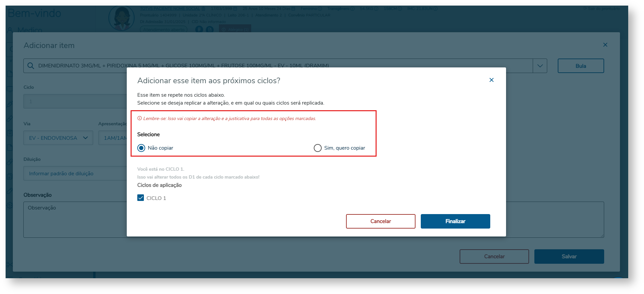The width and height of the screenshot is (644, 294).
Task: Select the "Não copiar" radio option
Action: [141, 148]
